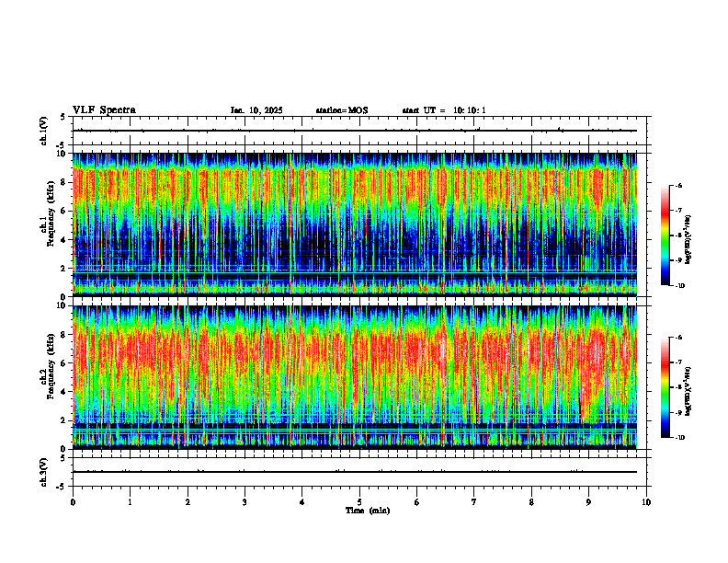
Task: Click the ch.1 spectrogram panel
Action: pyautogui.click(x=355, y=224)
